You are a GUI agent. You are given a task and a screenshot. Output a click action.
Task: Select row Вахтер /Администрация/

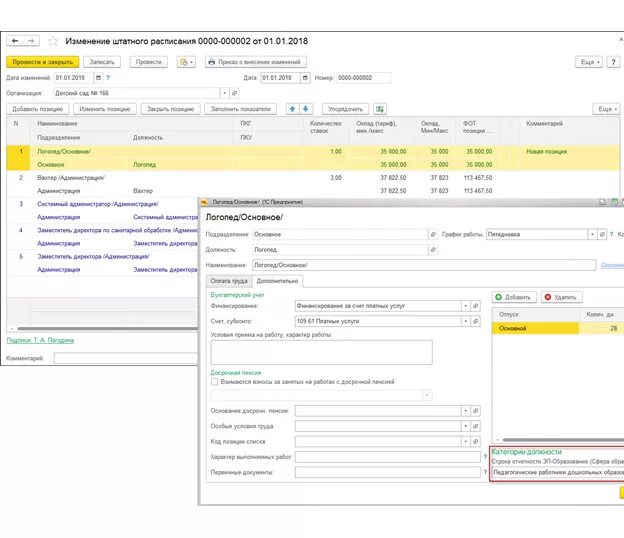click(x=313, y=184)
